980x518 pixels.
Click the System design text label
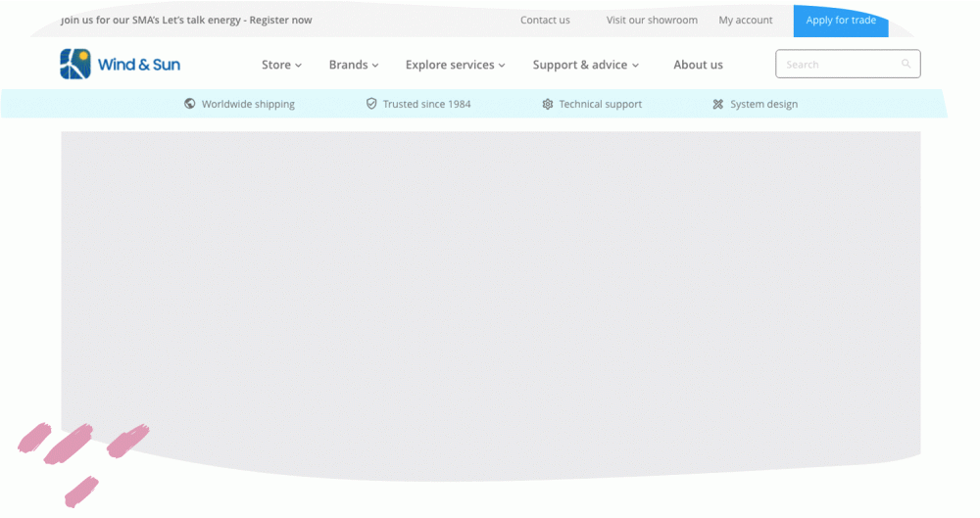tap(763, 104)
